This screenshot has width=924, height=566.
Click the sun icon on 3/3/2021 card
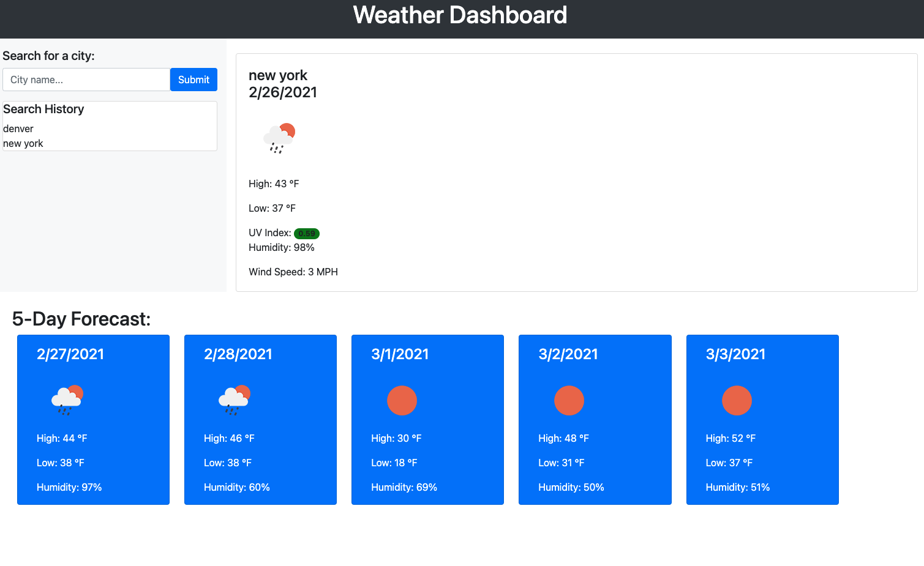click(737, 400)
